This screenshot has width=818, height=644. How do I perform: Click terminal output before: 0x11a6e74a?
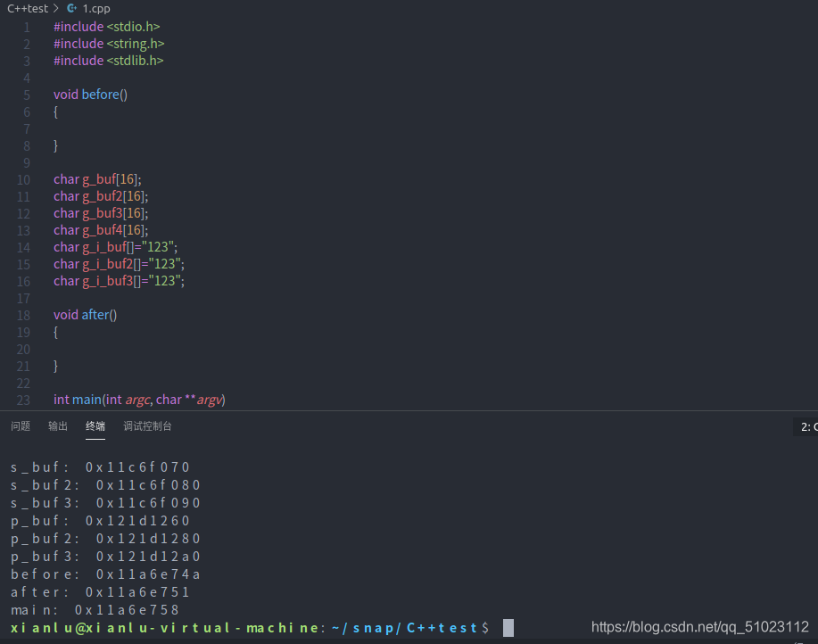tap(105, 574)
